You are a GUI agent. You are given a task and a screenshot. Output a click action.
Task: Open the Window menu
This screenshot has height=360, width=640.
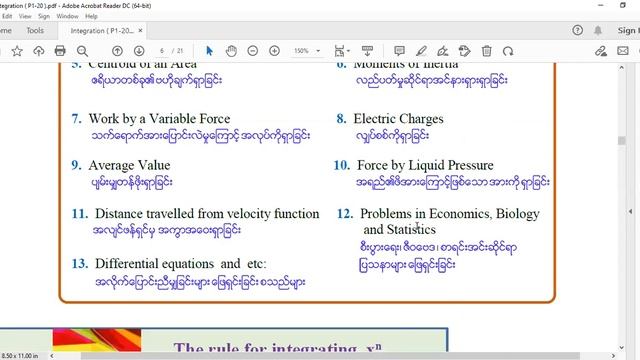(x=67, y=16)
